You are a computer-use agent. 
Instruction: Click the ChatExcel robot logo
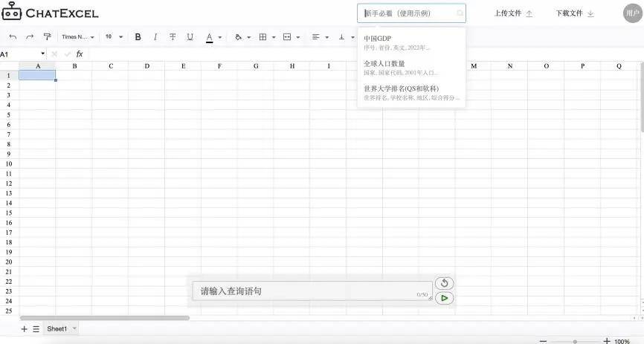click(11, 11)
